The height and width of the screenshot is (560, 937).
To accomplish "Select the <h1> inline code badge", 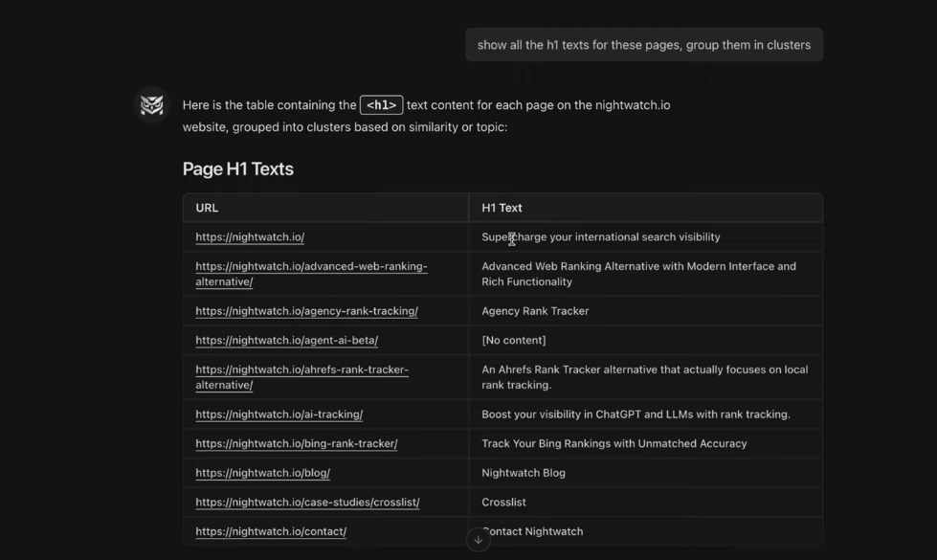I will pyautogui.click(x=381, y=105).
